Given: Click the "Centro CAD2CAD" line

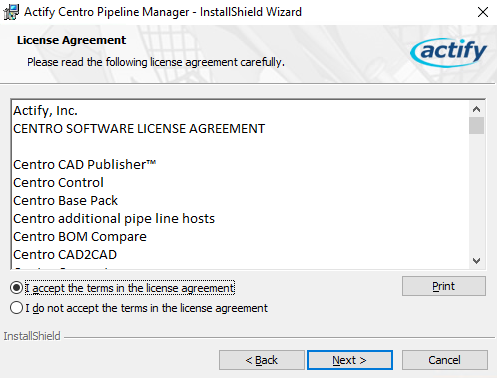Looking at the screenshot, I should tap(65, 255).
